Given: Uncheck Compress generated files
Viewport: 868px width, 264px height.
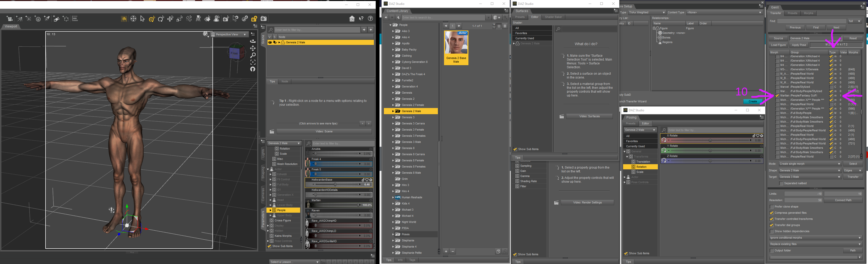Looking at the screenshot, I should pos(772,213).
